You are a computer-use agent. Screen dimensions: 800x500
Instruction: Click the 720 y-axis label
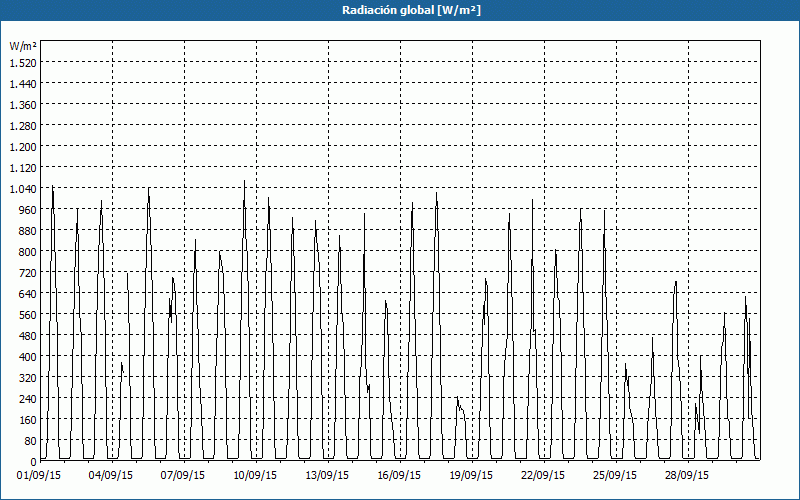27,273
